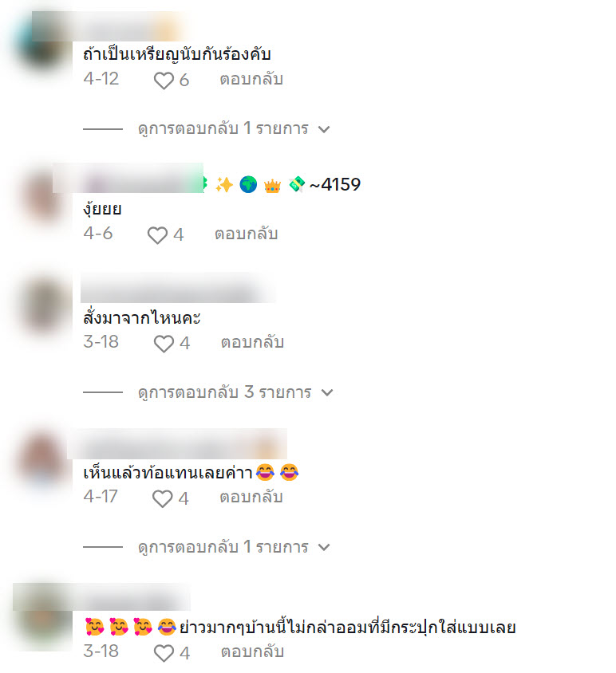616x673 pixels.
Task: Open avatar of the 'งุ้ยยย' commenter
Action: 42,197
